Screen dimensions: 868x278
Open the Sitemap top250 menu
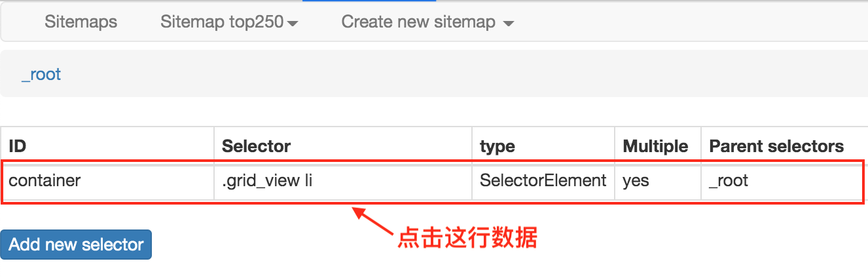click(228, 22)
